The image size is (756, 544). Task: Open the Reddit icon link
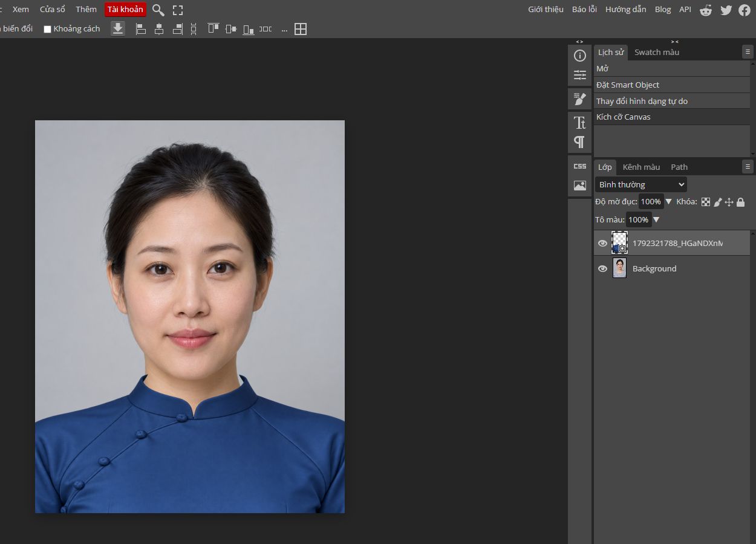706,10
